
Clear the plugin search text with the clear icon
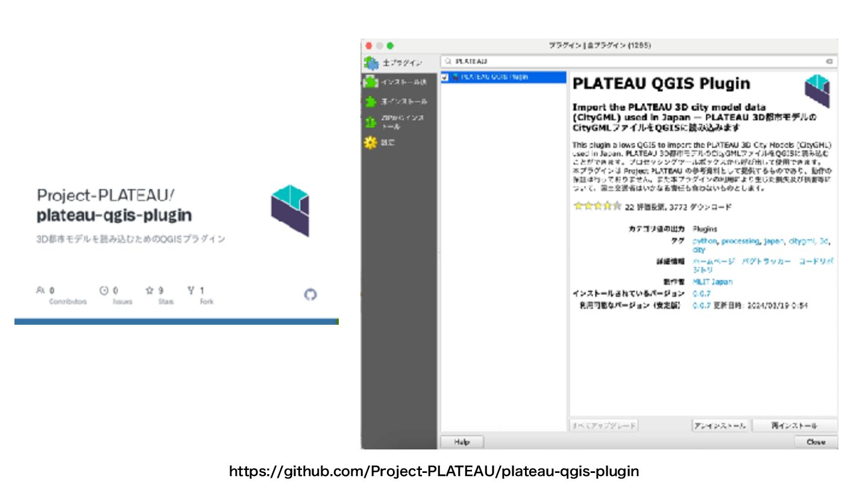(829, 61)
